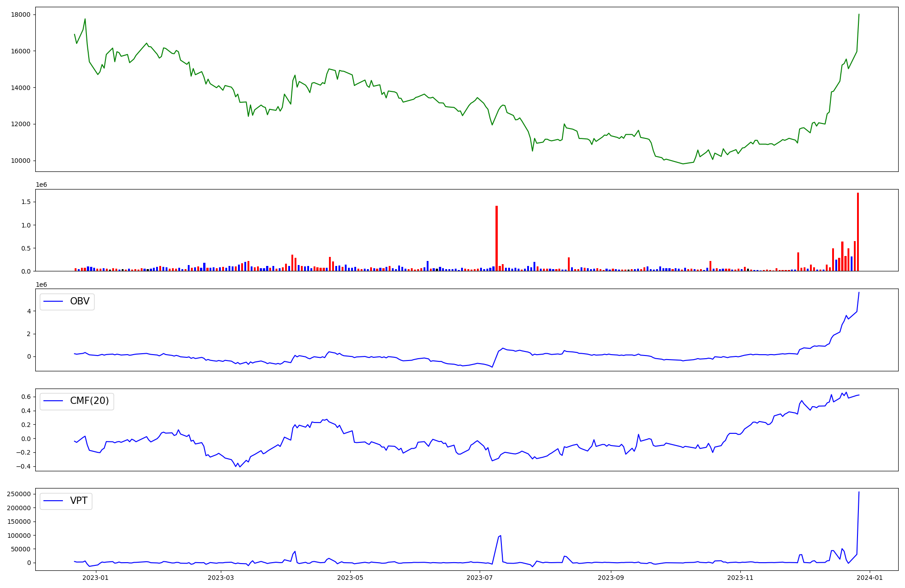Click the 2023-07 x-axis date label
The height and width of the screenshot is (588, 905).
[x=479, y=578]
